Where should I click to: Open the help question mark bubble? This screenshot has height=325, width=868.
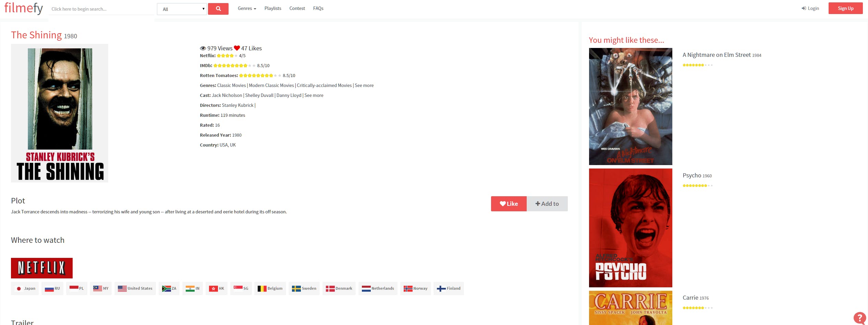click(x=860, y=318)
